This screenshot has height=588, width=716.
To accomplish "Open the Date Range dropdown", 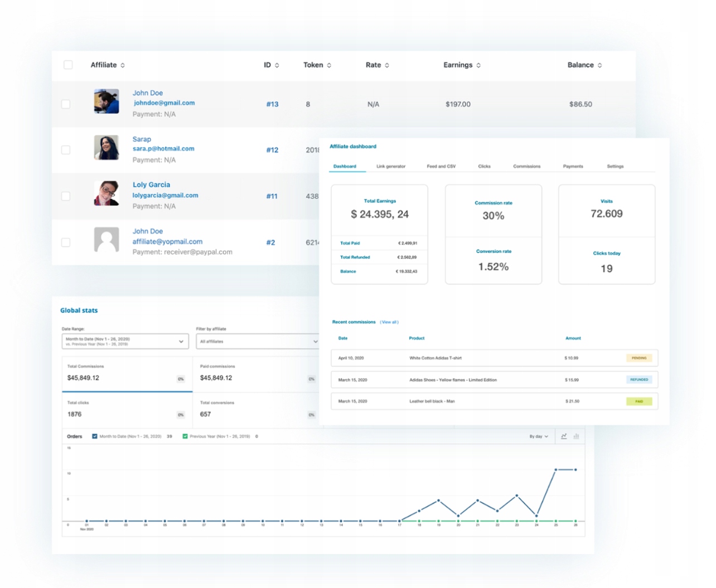I will (x=125, y=341).
